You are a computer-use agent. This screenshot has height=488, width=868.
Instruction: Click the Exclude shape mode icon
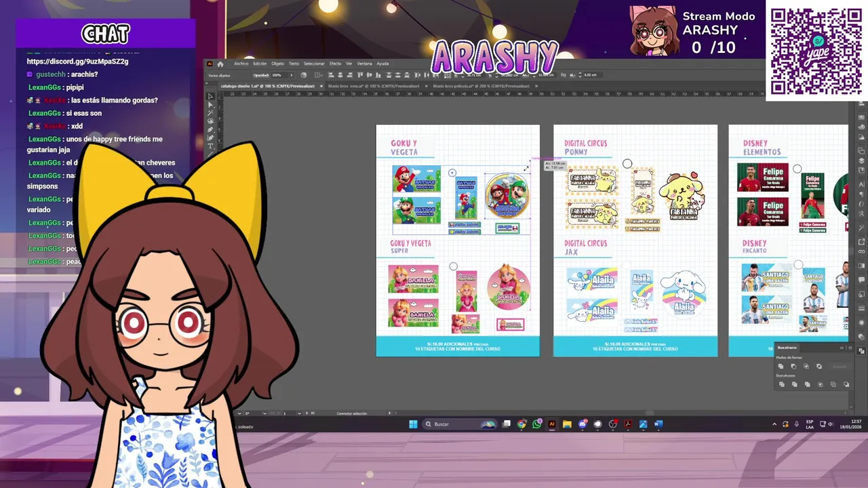[819, 366]
